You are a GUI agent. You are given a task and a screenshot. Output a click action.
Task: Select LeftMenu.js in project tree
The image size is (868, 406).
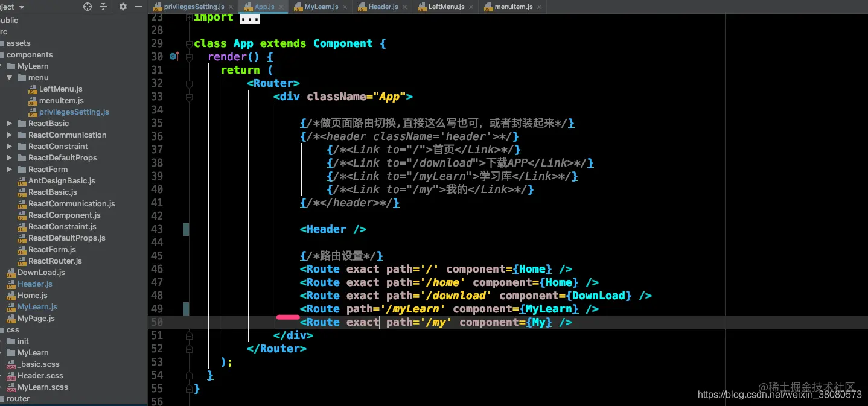pos(60,89)
